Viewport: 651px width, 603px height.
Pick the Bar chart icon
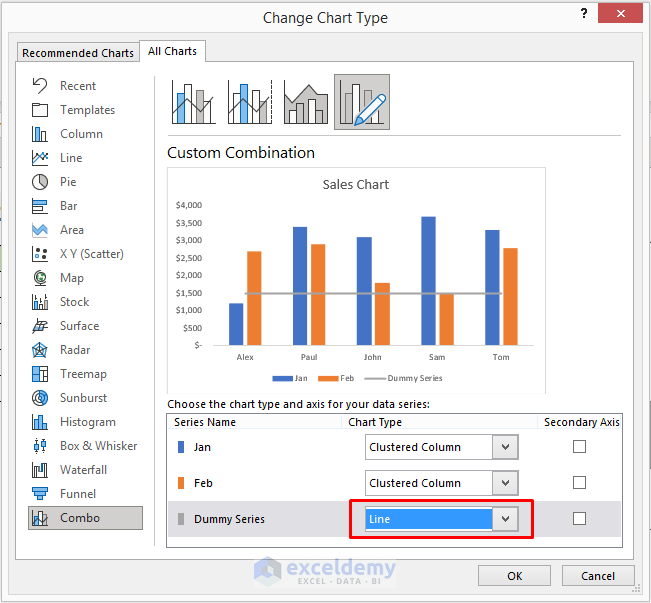tap(40, 206)
